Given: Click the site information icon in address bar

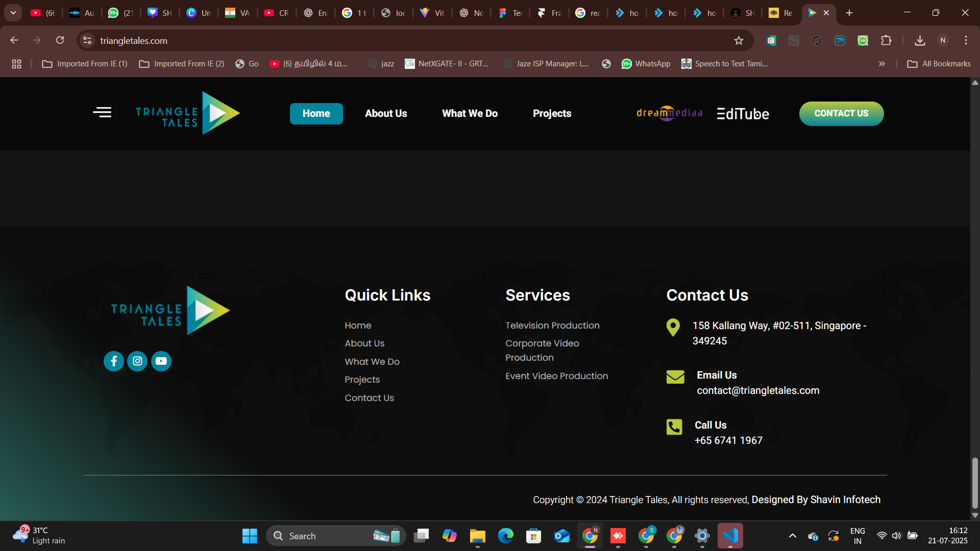Looking at the screenshot, I should (x=87, y=41).
